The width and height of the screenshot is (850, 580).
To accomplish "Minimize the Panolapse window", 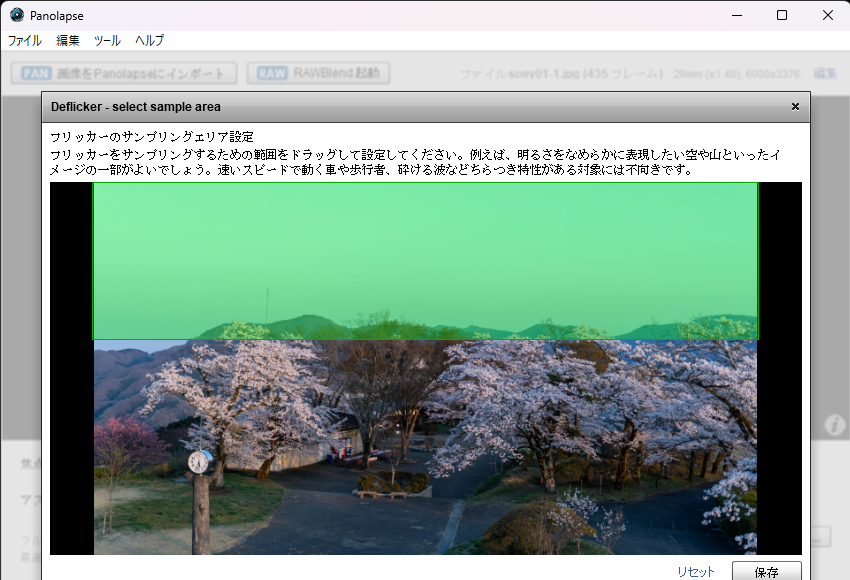I will (736, 15).
